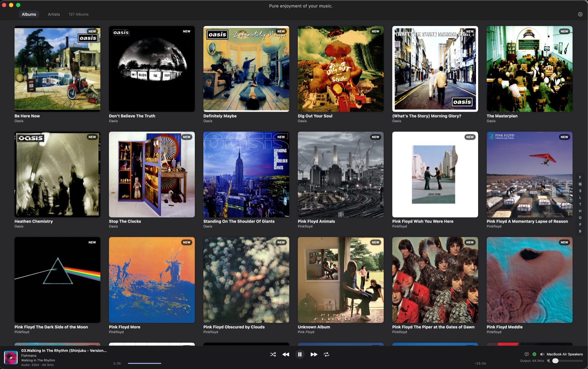The height and width of the screenshot is (369, 588).
Task: Adjust the volume slider knob
Action: point(556,361)
